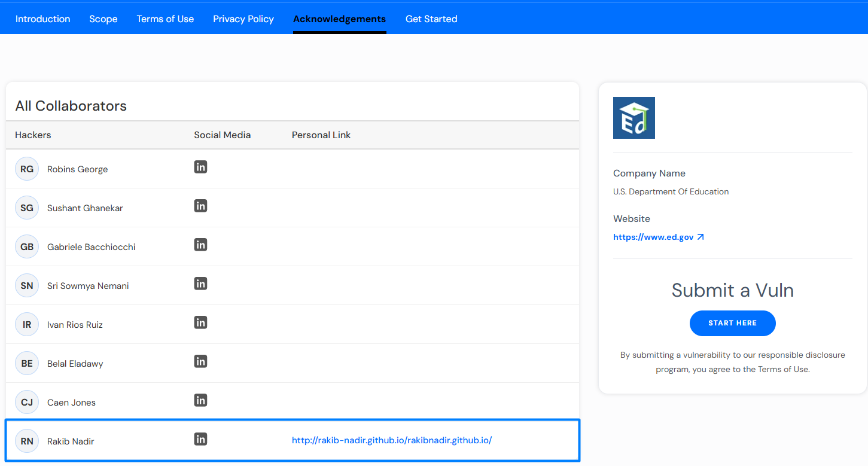Open Sri Sowmya Nemani's LinkedIn icon

(x=201, y=284)
